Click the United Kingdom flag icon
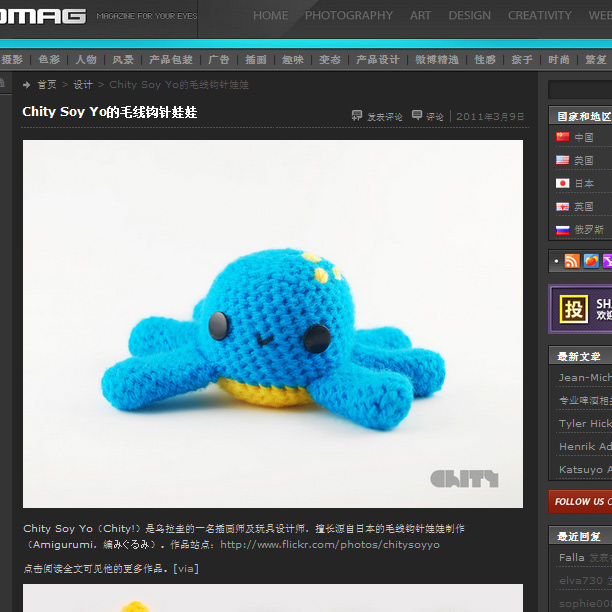 coord(562,206)
